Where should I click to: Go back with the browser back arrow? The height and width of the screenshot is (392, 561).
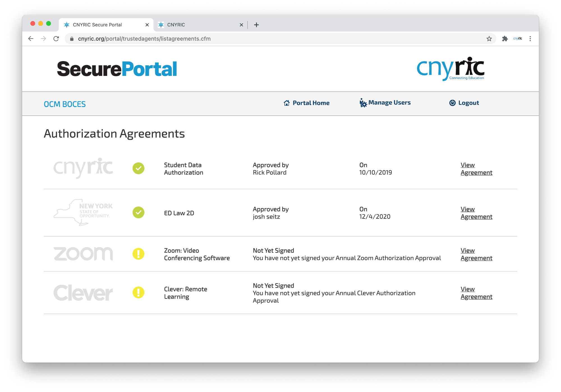tap(31, 39)
